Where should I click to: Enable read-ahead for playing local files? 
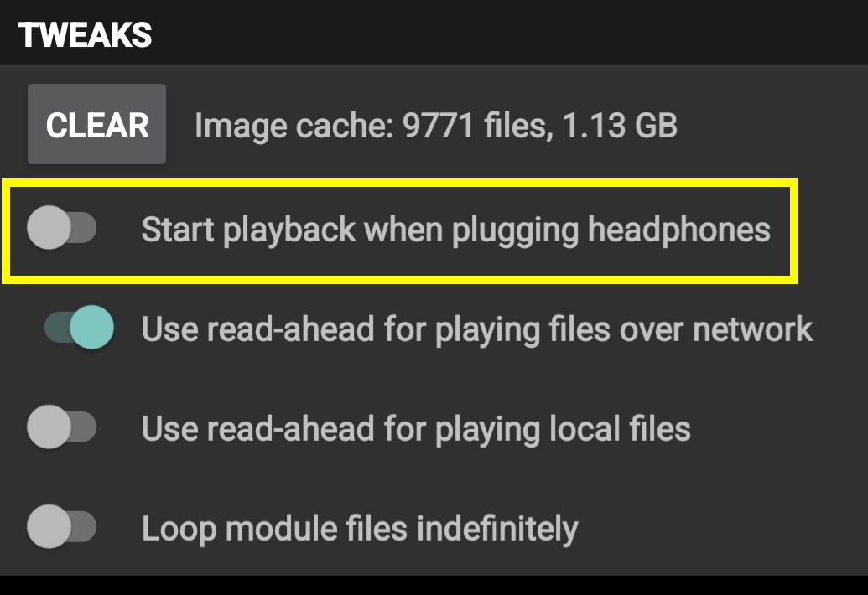[x=61, y=427]
